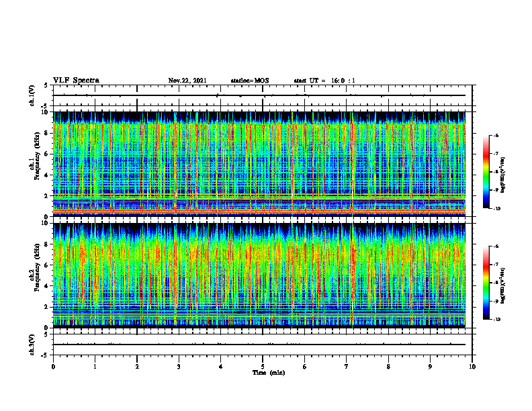Click the "-10" tick on ch.2 colorbar

[x=496, y=320]
